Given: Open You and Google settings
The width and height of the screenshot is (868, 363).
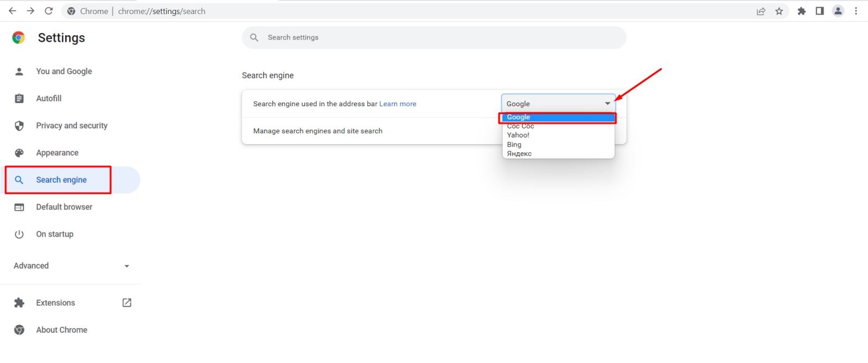Looking at the screenshot, I should pos(64,72).
